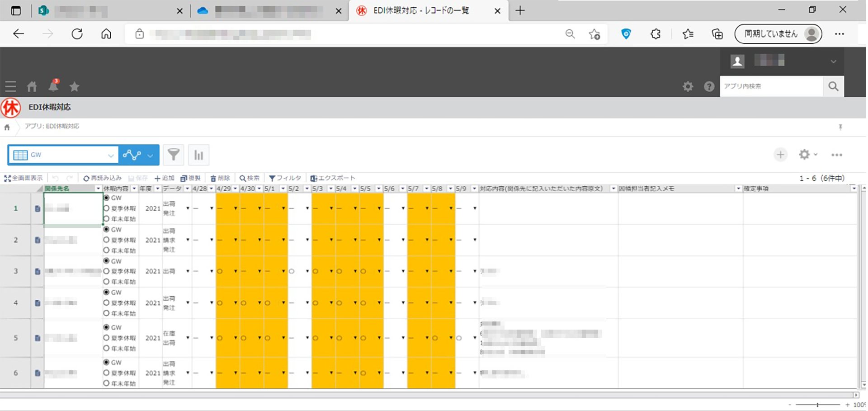
Task: Open the bar chart graph icon
Action: coord(198,155)
